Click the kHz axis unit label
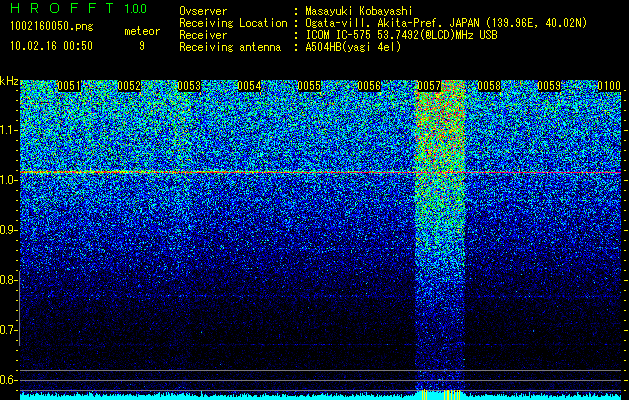 (9, 81)
